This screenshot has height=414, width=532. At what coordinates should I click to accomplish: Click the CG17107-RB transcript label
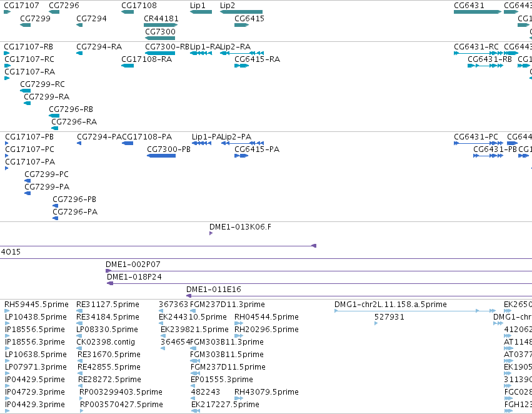[29, 46]
